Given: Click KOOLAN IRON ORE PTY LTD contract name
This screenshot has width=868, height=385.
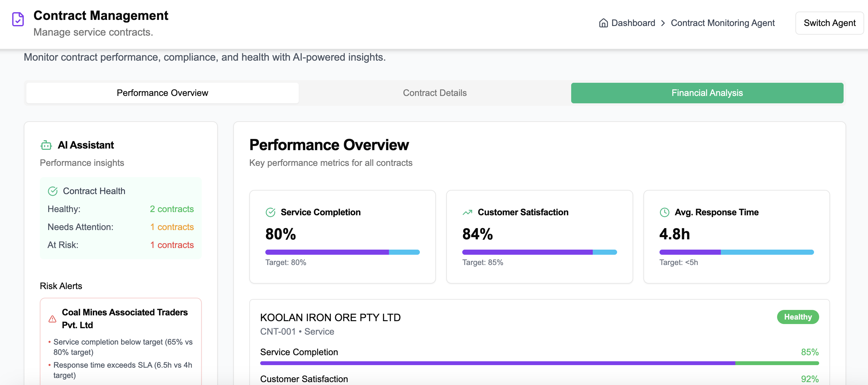Looking at the screenshot, I should [330, 318].
